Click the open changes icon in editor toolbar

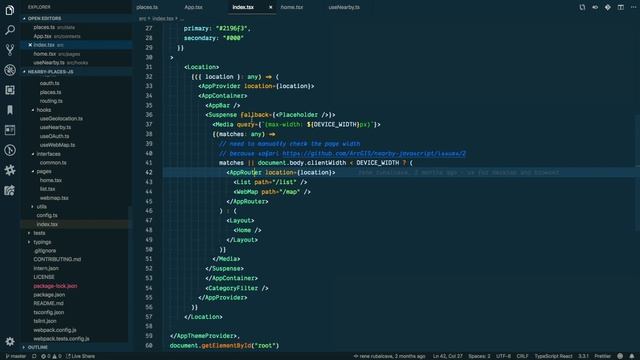point(582,7)
